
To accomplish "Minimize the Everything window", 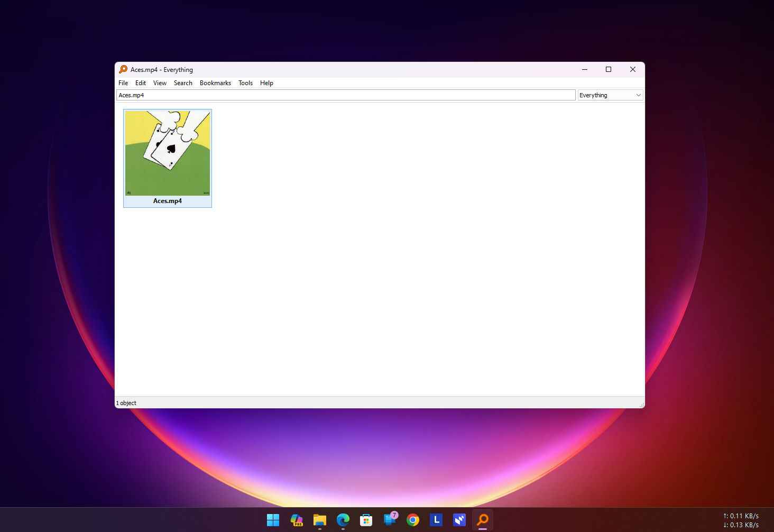I will 585,69.
